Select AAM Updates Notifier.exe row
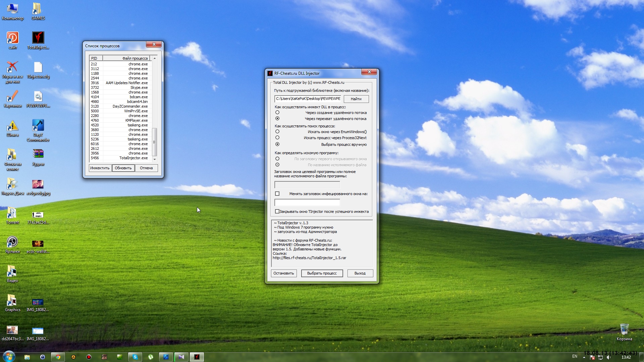This screenshot has width=644, height=362. (119, 83)
